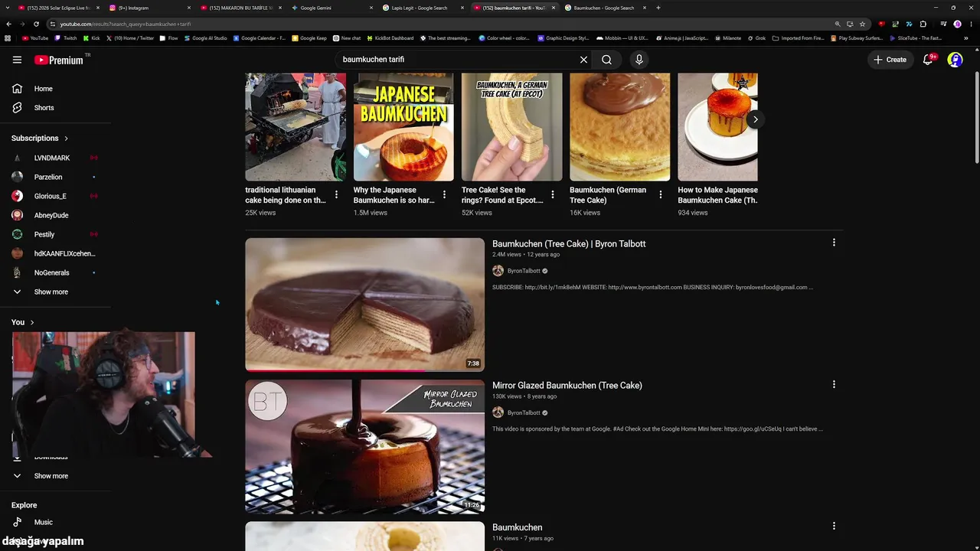Open options for the Epcot Tree Cake short

point(552,194)
